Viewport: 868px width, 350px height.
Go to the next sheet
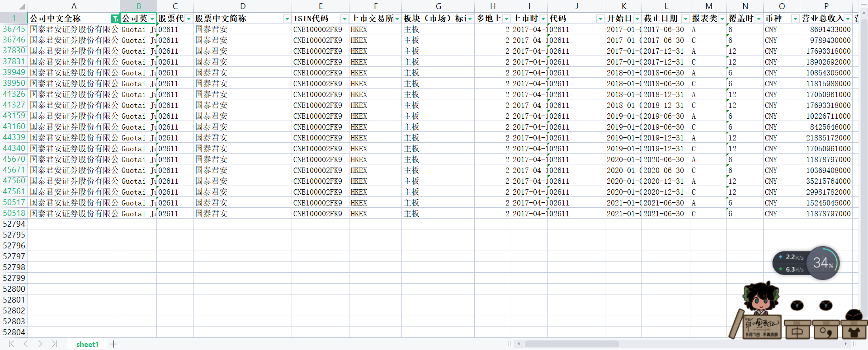coord(40,344)
